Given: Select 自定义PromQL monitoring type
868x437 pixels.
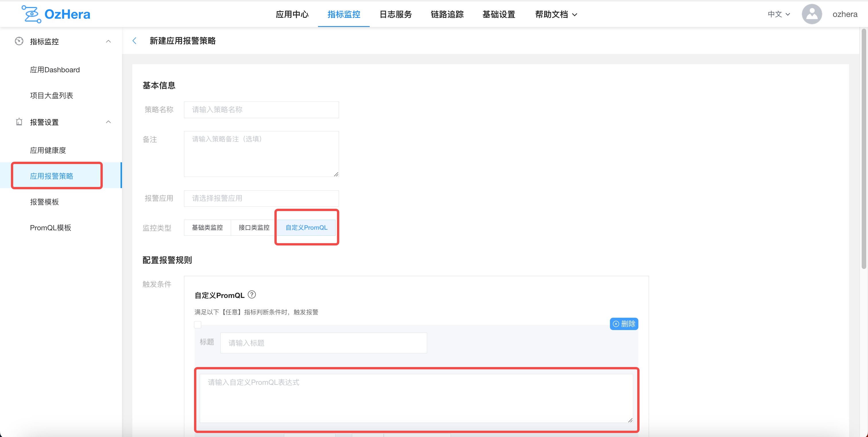Looking at the screenshot, I should [306, 228].
